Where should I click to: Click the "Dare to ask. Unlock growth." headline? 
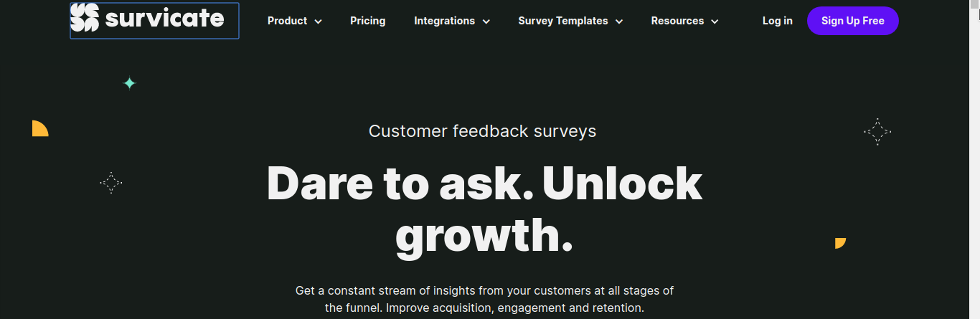[484, 209]
